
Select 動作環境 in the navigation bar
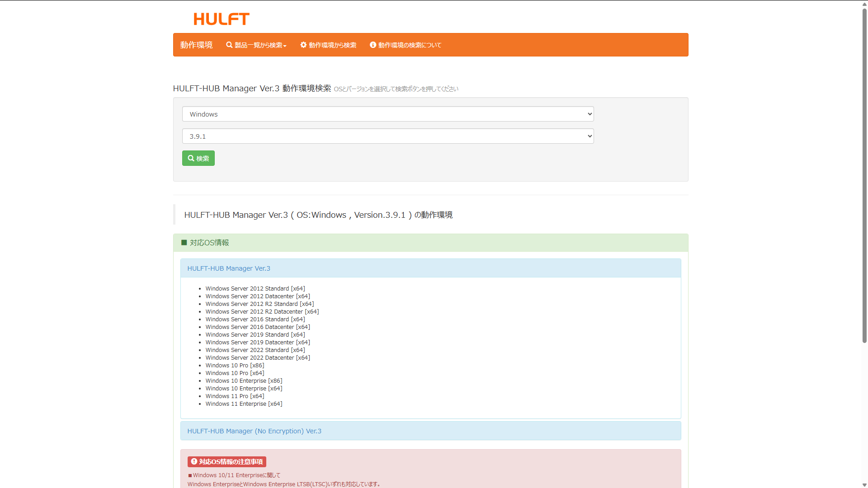click(x=196, y=45)
